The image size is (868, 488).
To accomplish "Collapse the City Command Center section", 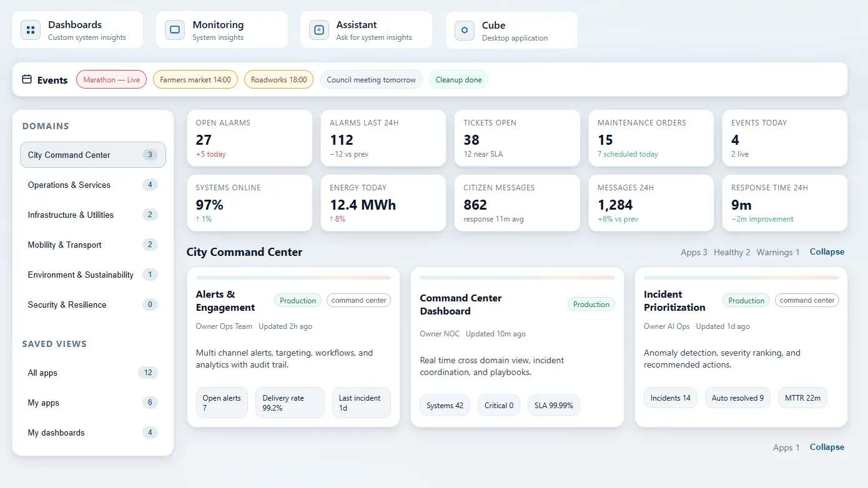I will tap(827, 251).
